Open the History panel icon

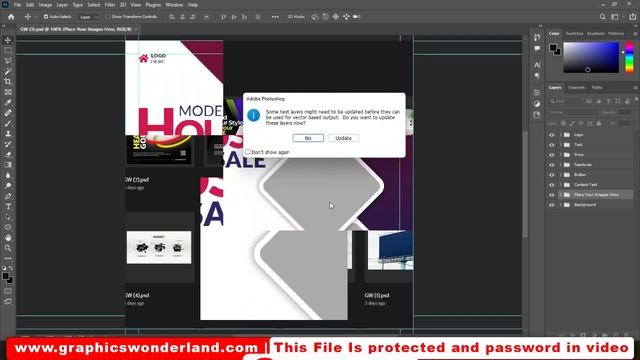point(537,37)
